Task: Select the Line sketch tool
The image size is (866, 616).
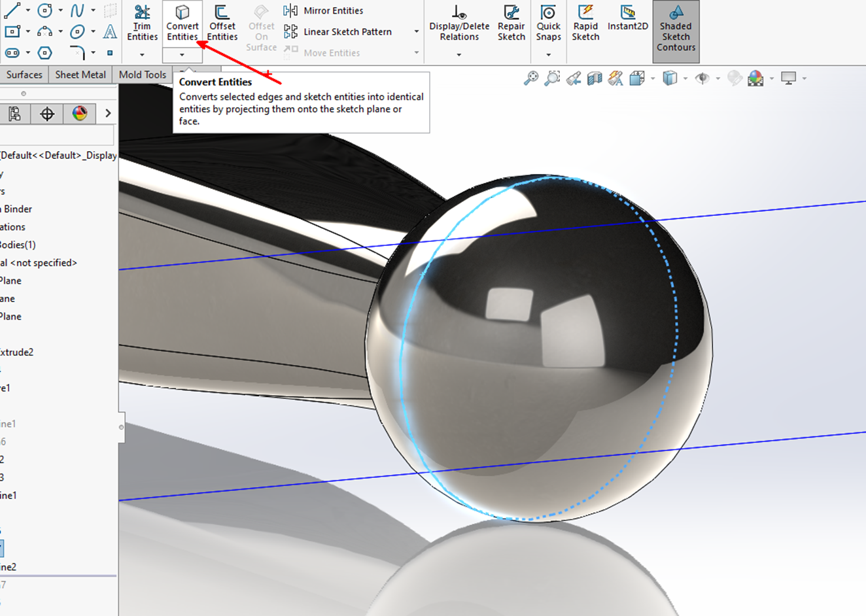Action: click(x=13, y=9)
